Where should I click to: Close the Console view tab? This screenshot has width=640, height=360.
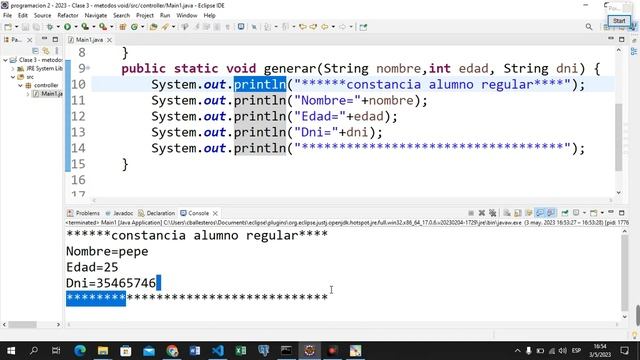point(215,213)
